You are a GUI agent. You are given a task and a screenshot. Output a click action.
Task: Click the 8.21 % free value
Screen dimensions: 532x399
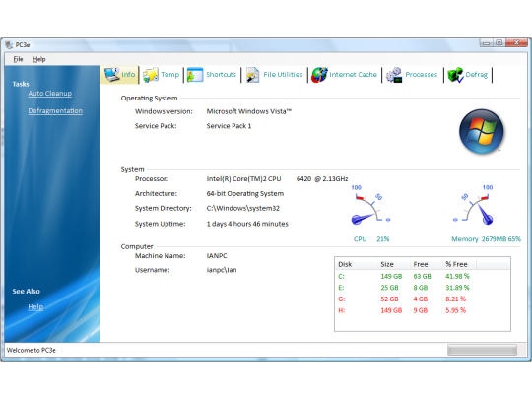click(456, 299)
